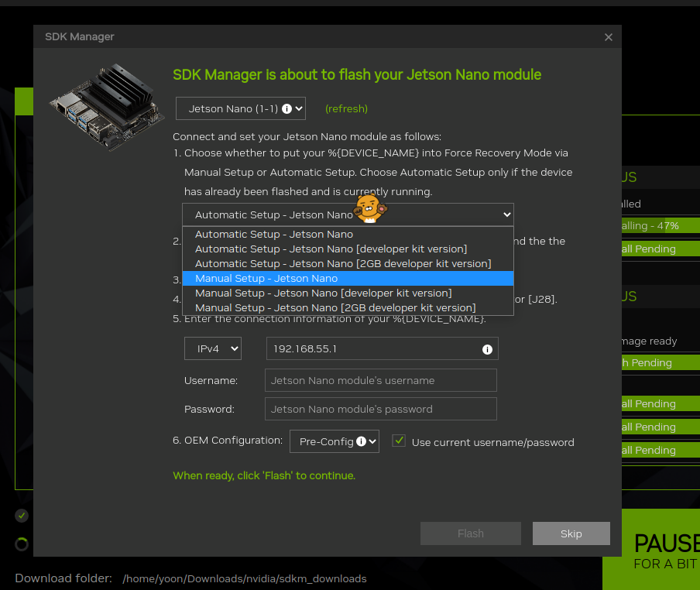The image size is (700, 590).
Task: Collapse the Automatic Setup - Jetson Nano combo box
Action: coord(348,214)
